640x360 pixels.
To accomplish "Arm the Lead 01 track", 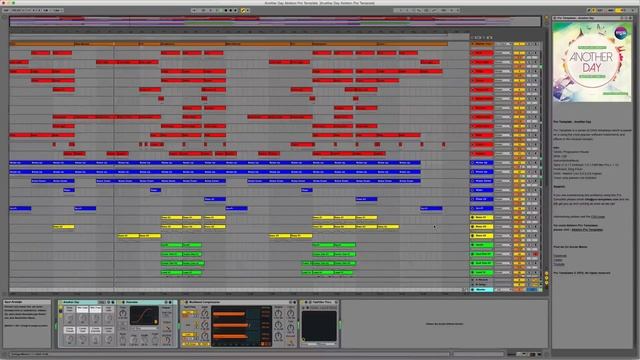I will tap(536, 272).
